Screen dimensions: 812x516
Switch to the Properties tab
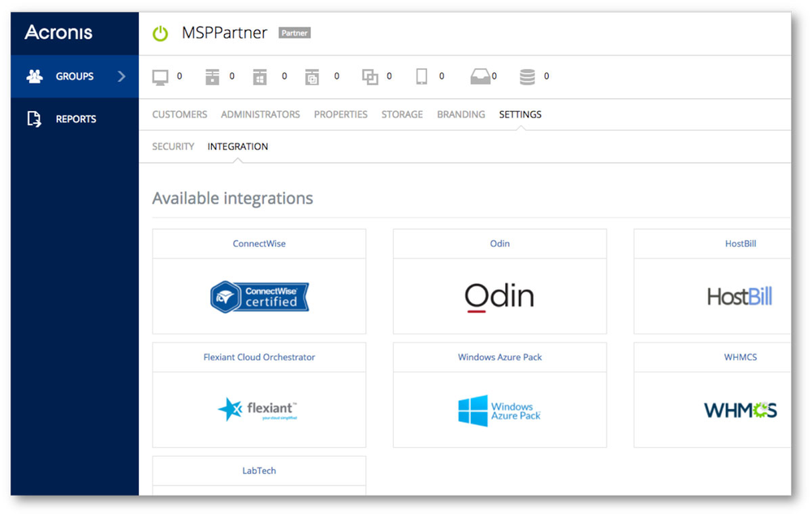pyautogui.click(x=341, y=114)
